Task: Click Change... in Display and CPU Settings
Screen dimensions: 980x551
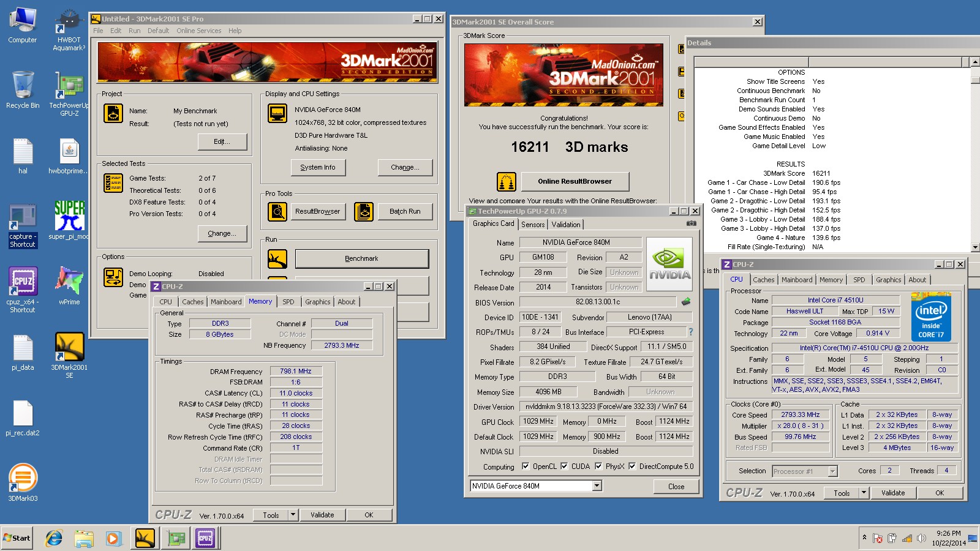Action: (405, 167)
